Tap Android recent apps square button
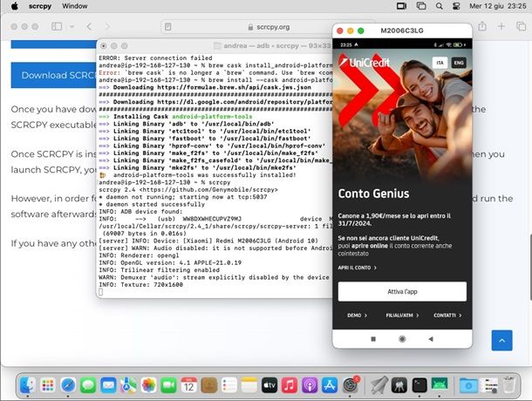The height and width of the screenshot is (401, 532). pyautogui.click(x=373, y=339)
